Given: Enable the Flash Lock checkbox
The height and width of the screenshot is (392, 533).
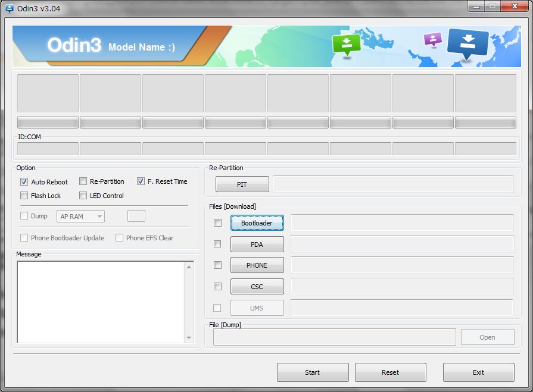Looking at the screenshot, I should click(x=24, y=196).
